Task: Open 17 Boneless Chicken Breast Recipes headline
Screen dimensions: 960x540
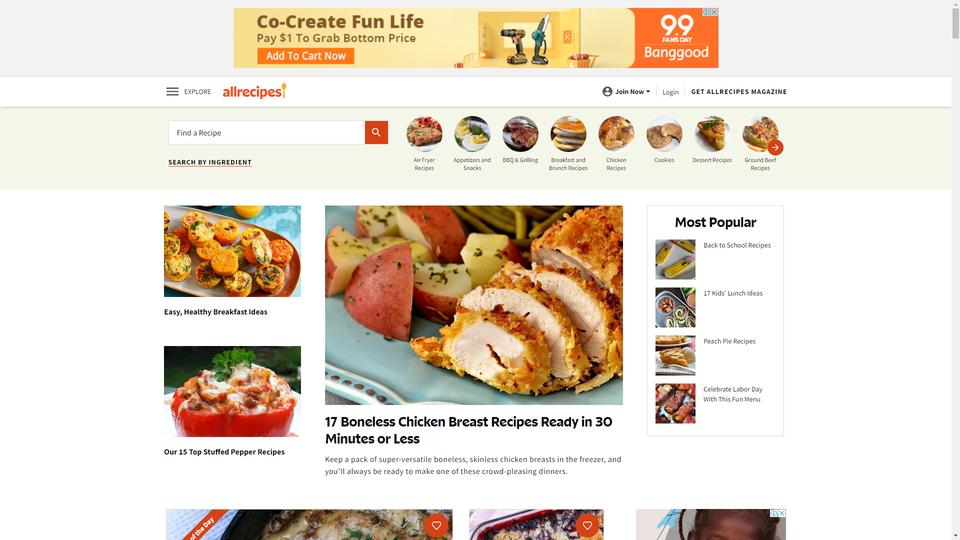Action: pyautogui.click(x=468, y=430)
